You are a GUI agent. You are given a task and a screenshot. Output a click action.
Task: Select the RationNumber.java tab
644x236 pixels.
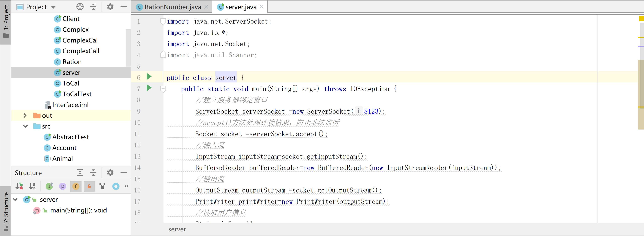pos(170,7)
